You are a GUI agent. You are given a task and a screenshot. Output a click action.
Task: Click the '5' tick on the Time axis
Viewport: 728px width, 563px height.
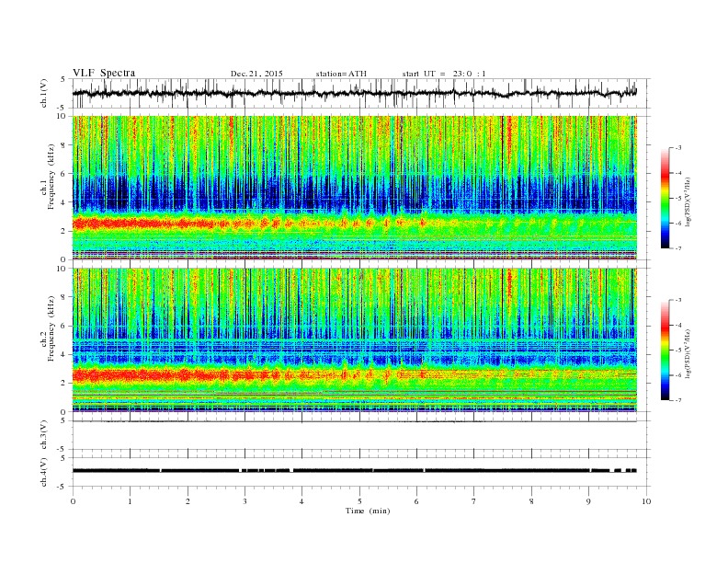pyautogui.click(x=359, y=501)
